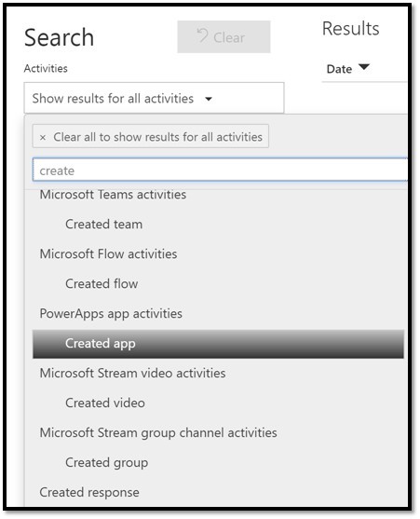This screenshot has height=519, width=420.
Task: Select the highlighted 'Created app' activity
Action: 218,344
